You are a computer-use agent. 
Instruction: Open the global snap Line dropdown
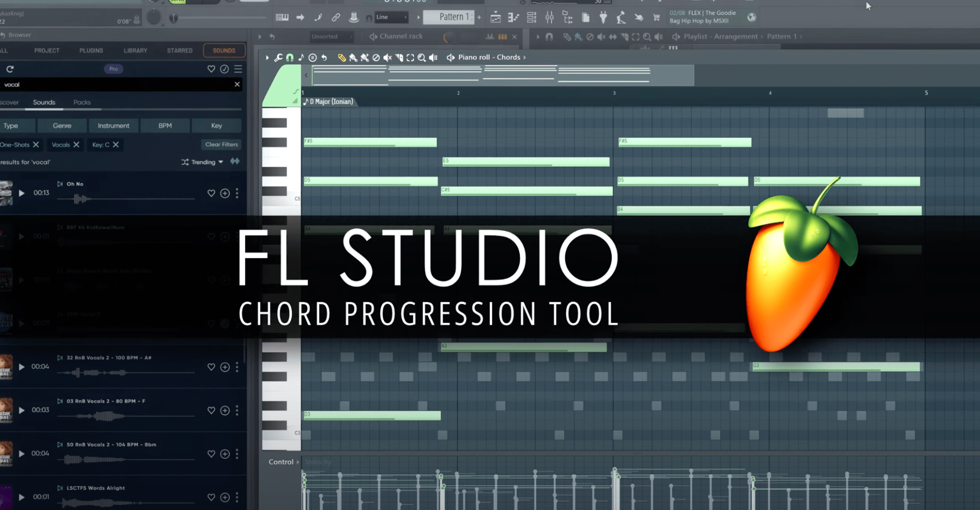pyautogui.click(x=391, y=17)
